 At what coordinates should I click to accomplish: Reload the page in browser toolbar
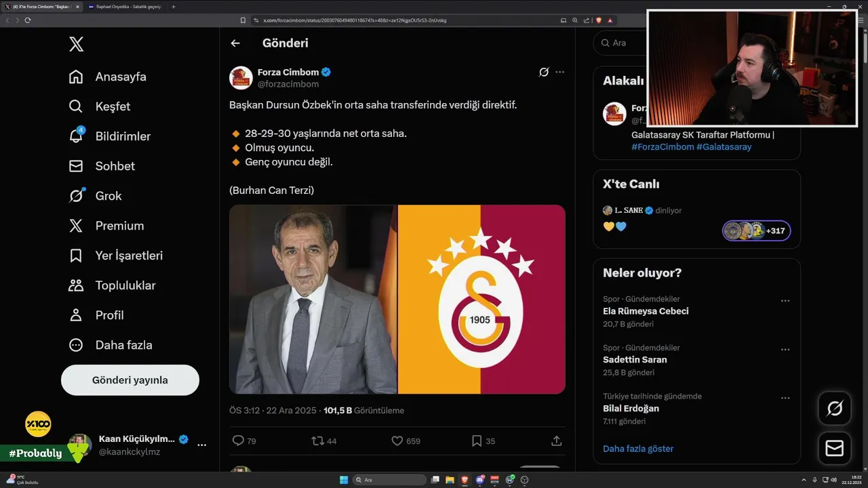click(28, 20)
